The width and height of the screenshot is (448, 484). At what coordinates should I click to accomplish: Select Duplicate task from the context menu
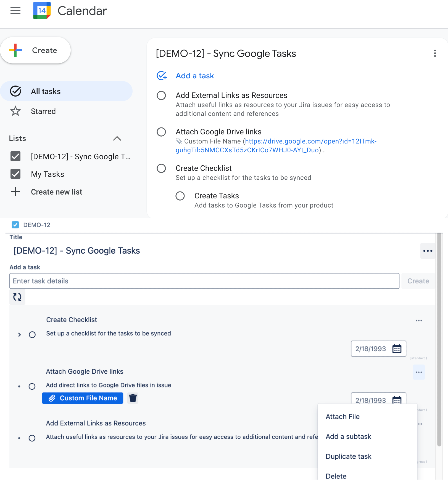(x=348, y=456)
